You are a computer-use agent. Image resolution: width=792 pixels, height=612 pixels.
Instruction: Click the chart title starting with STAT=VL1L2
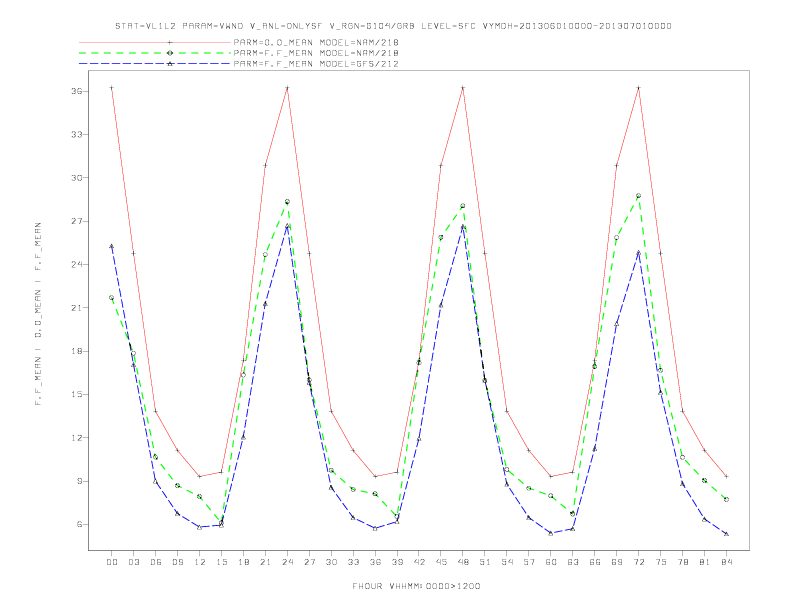pos(393,26)
